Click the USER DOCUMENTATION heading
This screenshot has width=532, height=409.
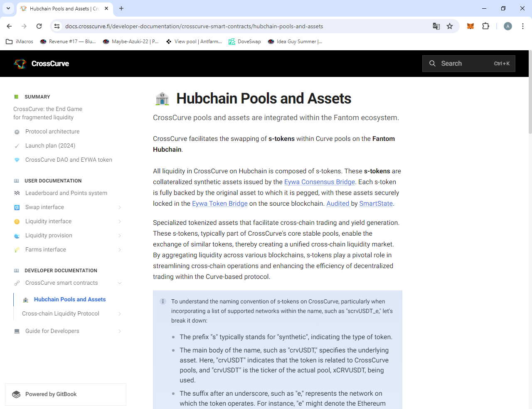53,181
